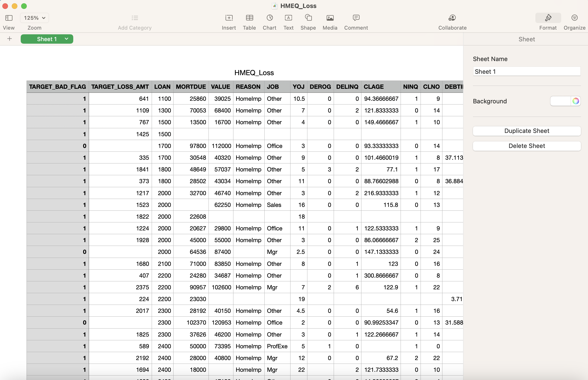This screenshot has height=380, width=588.
Task: Toggle the Organize sidebar panel
Action: point(574,18)
